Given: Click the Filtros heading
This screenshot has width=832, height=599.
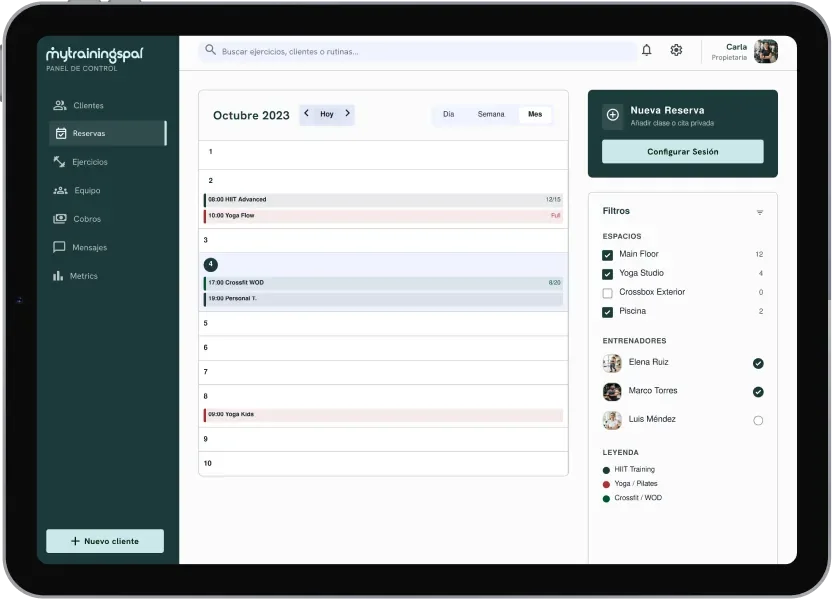Looking at the screenshot, I should 616,211.
